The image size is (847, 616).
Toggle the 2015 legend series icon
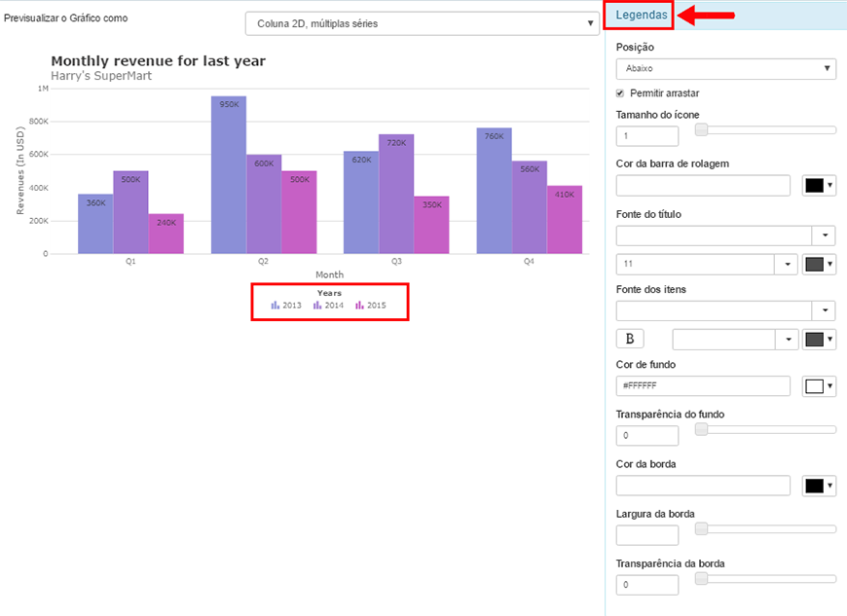coord(360,305)
